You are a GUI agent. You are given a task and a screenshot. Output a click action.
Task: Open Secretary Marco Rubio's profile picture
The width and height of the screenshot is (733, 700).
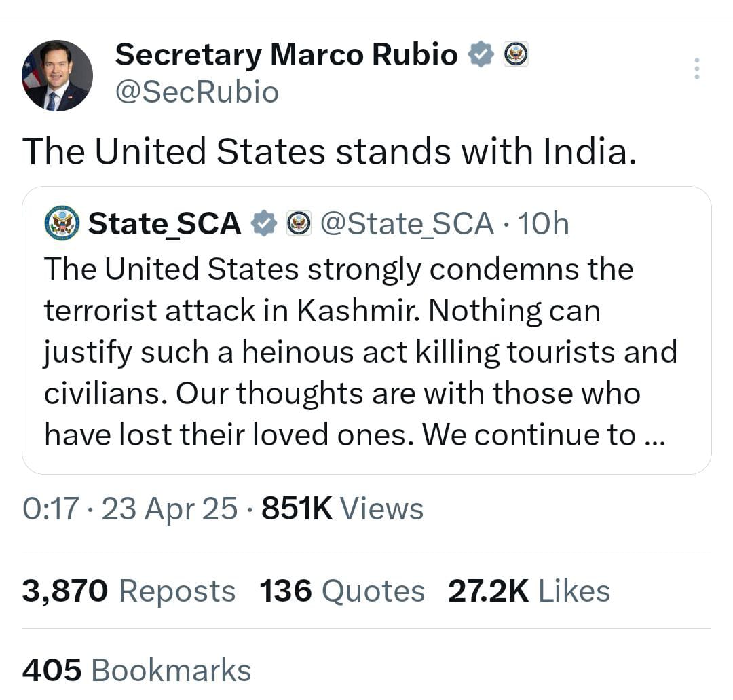[58, 75]
